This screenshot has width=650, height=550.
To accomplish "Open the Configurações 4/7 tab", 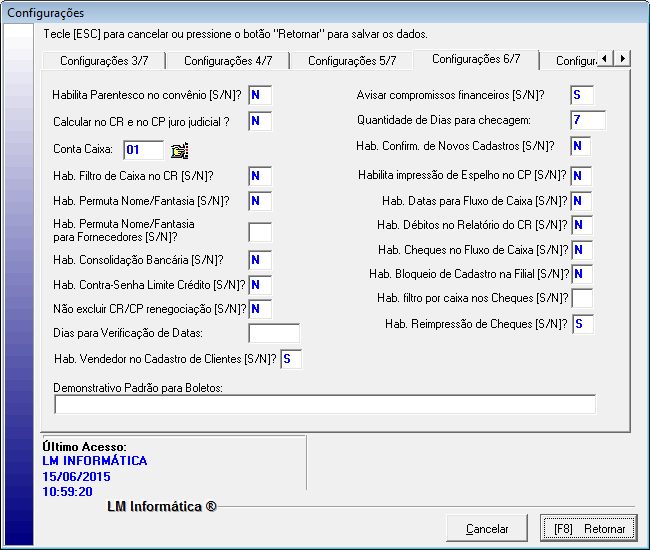I will click(x=227, y=61).
